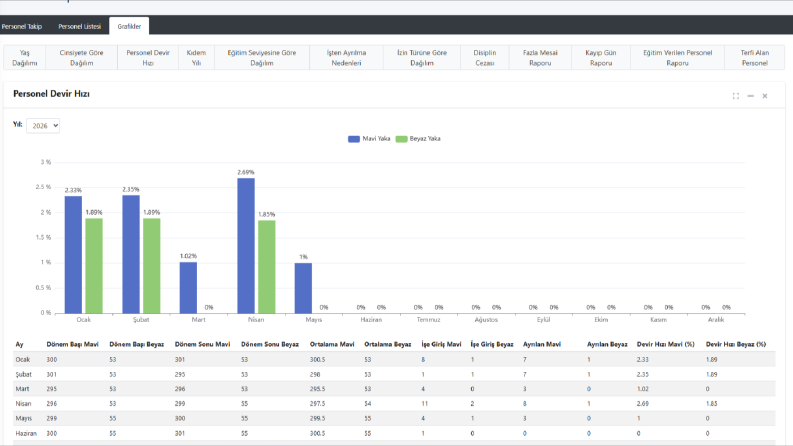Click the Ay column header
The image size is (793, 446).
[19, 344]
